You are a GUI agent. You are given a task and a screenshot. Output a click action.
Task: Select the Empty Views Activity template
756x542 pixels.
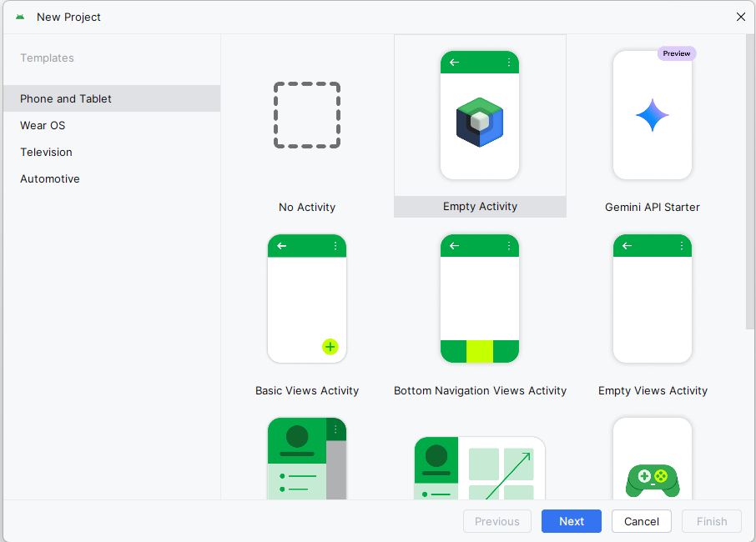pos(652,299)
